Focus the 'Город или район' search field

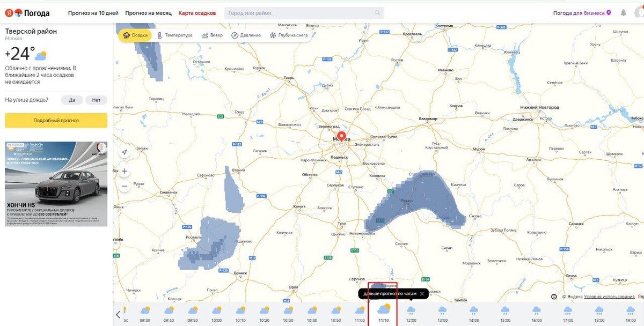[x=304, y=13]
